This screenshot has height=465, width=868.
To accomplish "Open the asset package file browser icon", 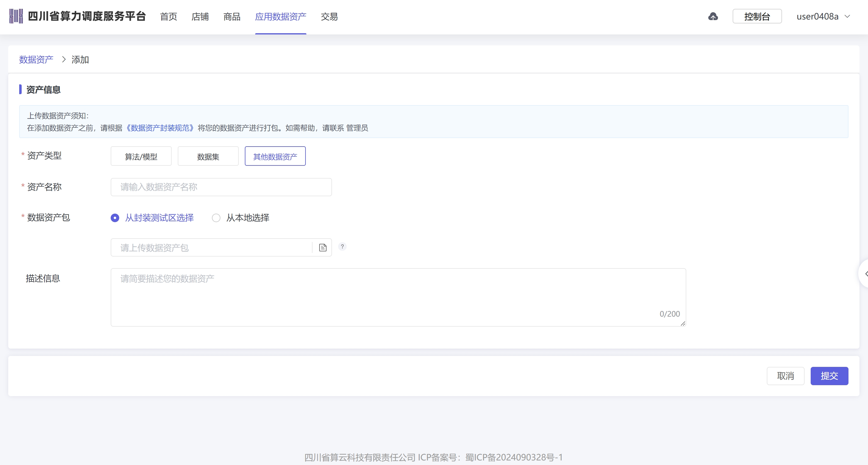I will tap(323, 247).
